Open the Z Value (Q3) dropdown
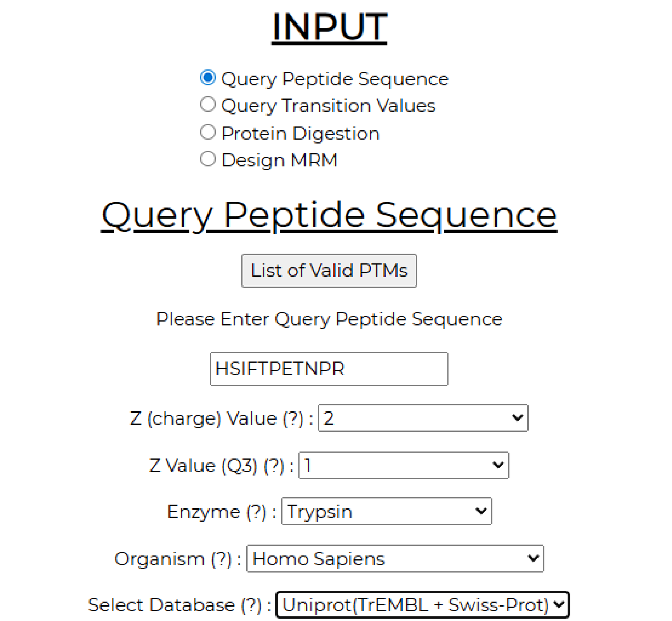Viewport: 672px width, 621px height. coord(404,465)
